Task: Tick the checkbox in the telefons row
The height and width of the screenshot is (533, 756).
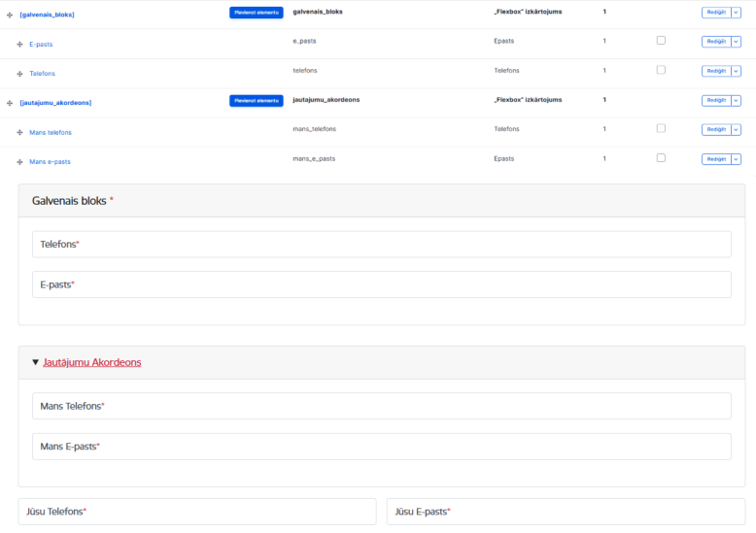Action: pyautogui.click(x=661, y=70)
